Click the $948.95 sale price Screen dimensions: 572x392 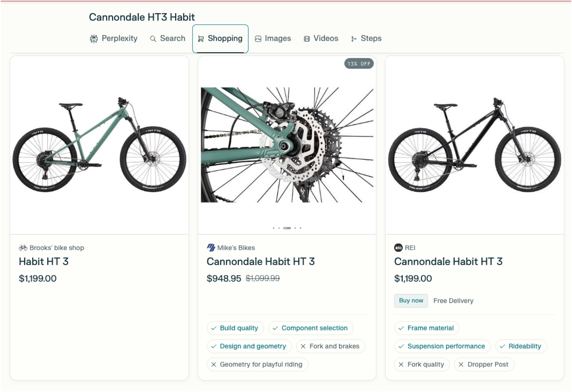pyautogui.click(x=224, y=279)
